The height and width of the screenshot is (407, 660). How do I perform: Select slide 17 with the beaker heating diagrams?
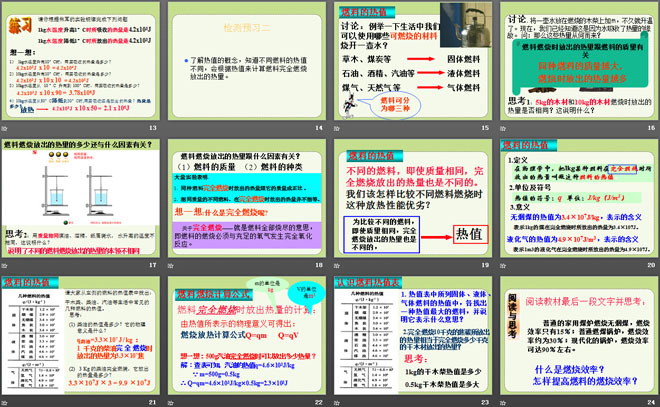pyautogui.click(x=82, y=197)
